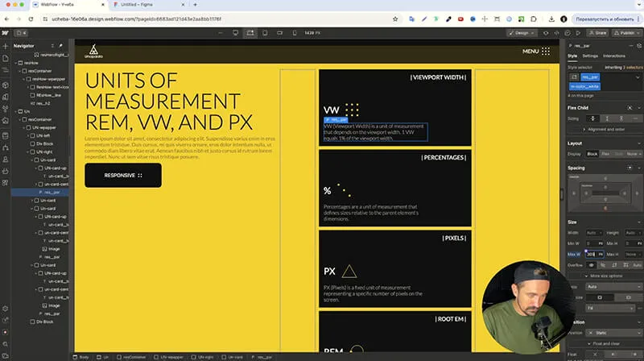This screenshot has height=361, width=644.
Task: Set flex child sizing to don't shrink
Action: coord(621,118)
